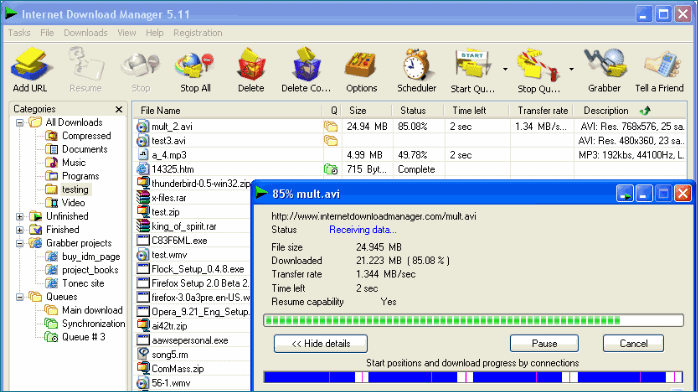Close the Categories panel
This screenshot has height=392, width=698.
(x=118, y=109)
